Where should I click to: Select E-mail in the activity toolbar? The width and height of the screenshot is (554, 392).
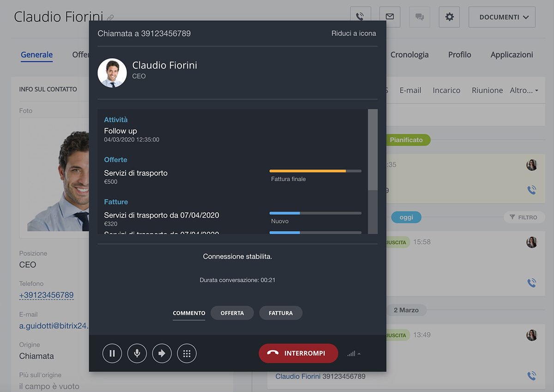410,90
